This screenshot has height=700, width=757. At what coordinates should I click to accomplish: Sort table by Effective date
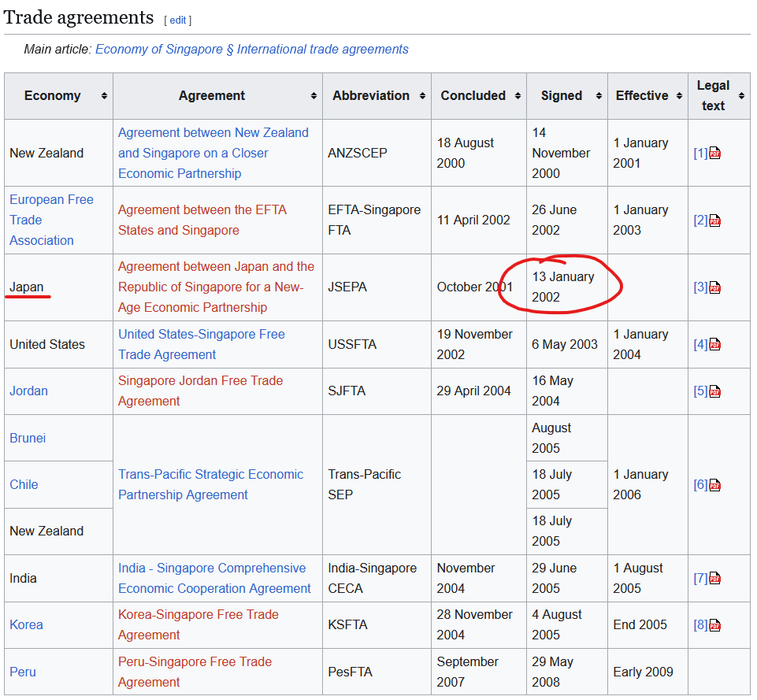click(679, 96)
